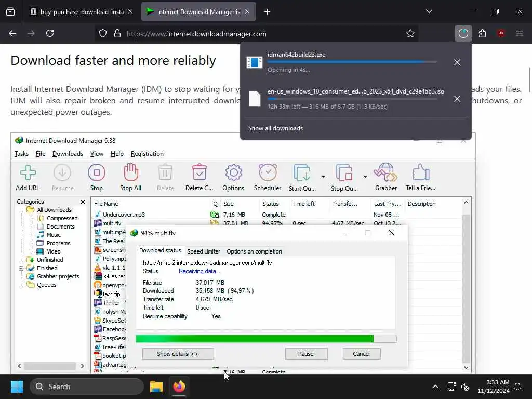Collapse the All Downloads tree node

coord(21,210)
